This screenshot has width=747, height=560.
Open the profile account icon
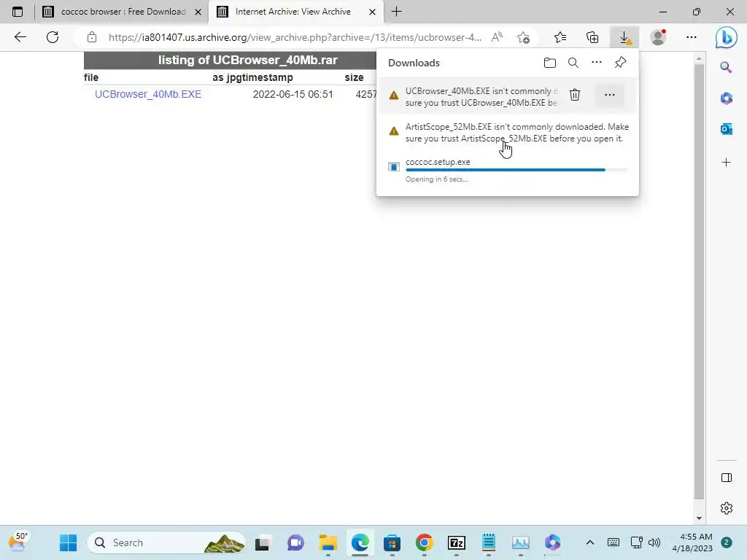659,37
